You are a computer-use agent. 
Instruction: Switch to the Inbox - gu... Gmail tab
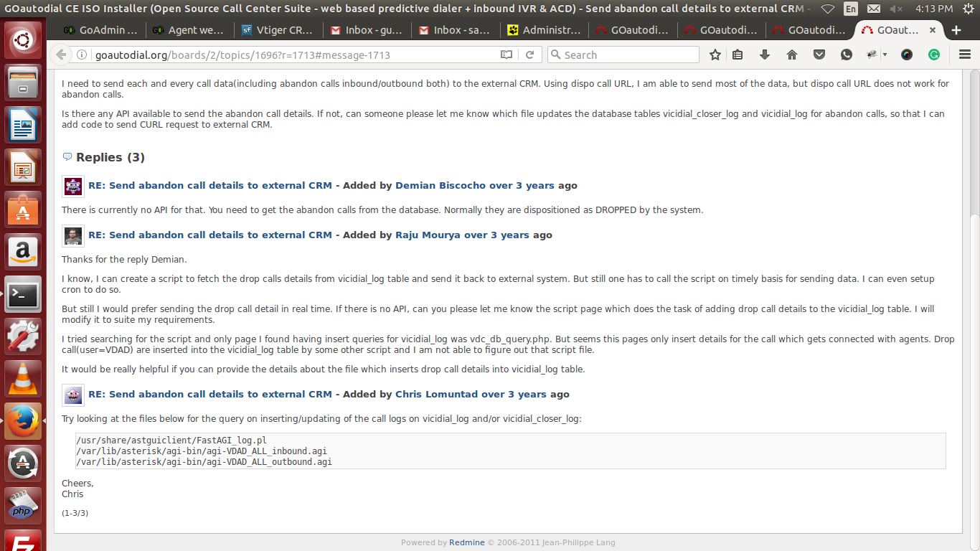point(366,30)
